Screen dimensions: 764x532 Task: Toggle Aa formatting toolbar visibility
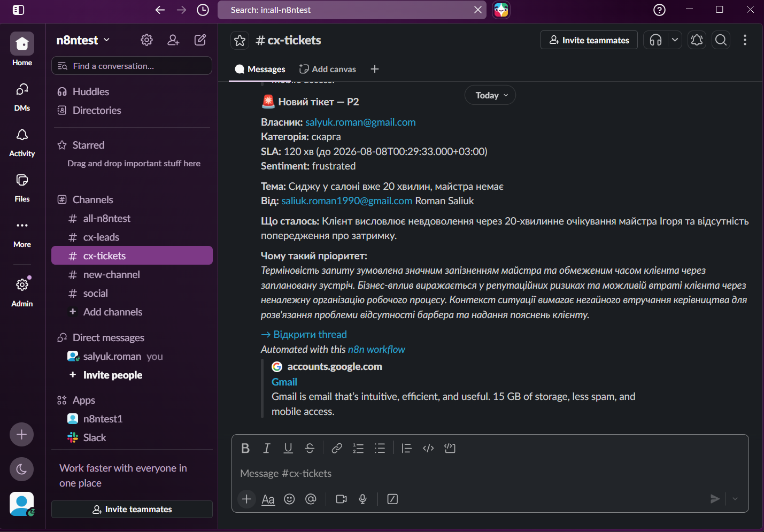coord(268,499)
